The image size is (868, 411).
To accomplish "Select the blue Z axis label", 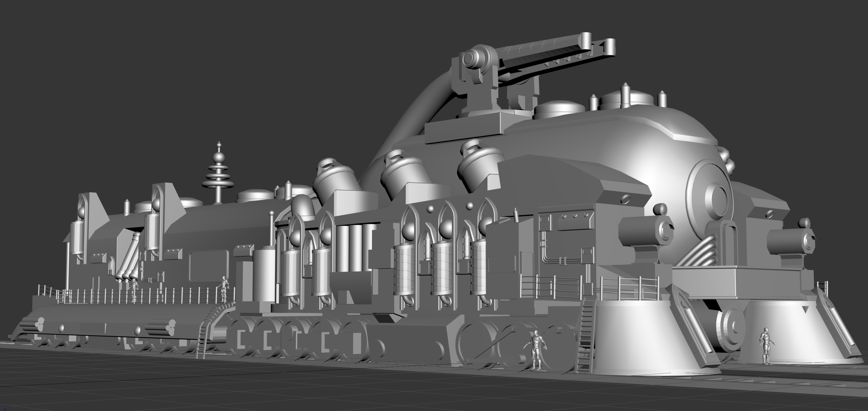I will tap(4, 409).
